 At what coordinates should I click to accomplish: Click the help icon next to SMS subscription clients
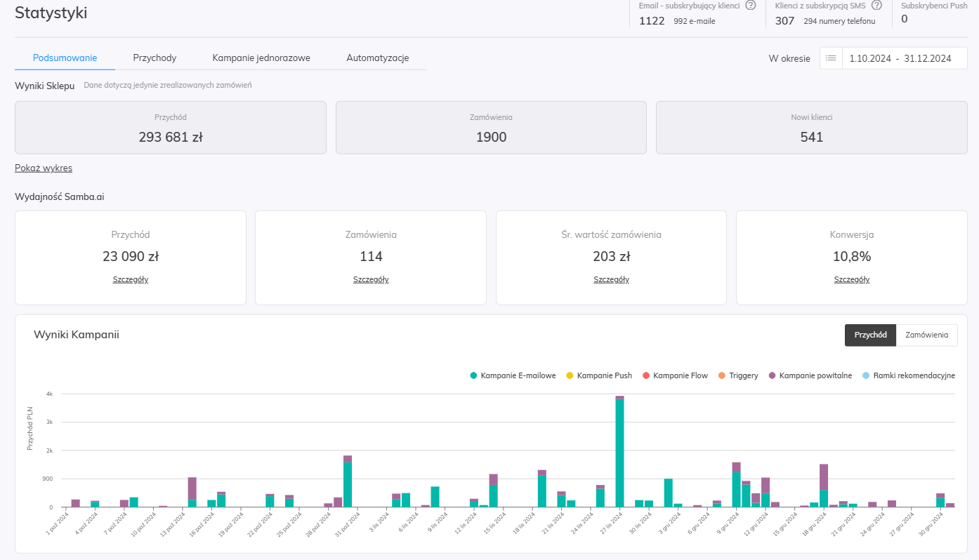click(x=876, y=6)
